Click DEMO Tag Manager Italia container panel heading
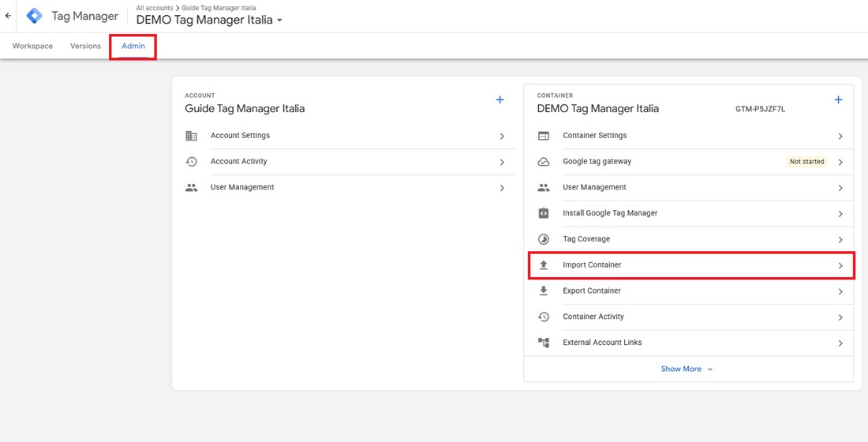Screen dimensions: 868x442 point(598,109)
